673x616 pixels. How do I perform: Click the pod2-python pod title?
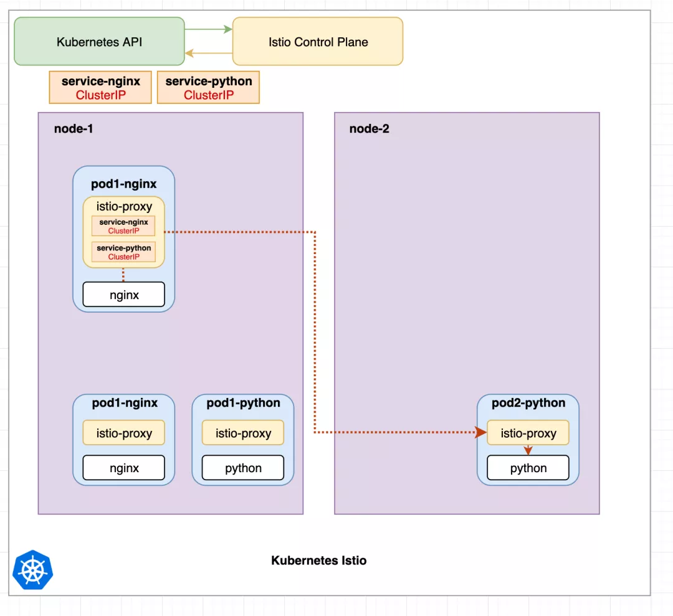pyautogui.click(x=528, y=403)
